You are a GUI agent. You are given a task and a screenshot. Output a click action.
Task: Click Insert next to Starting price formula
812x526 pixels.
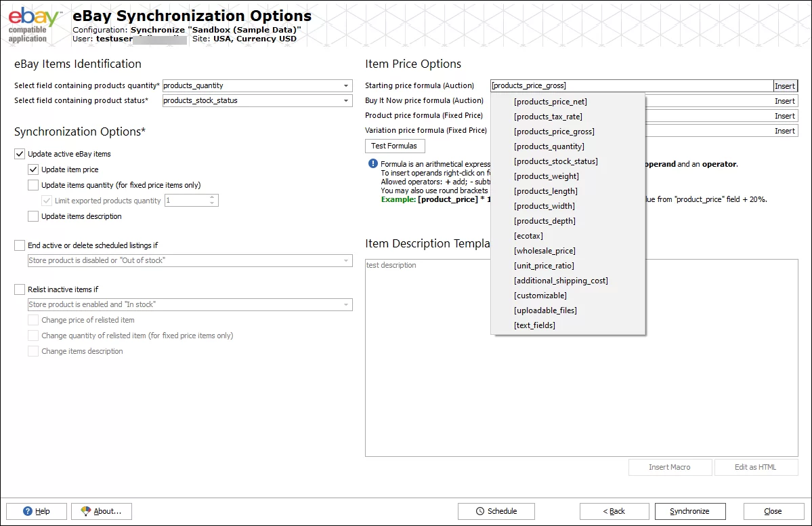click(x=785, y=86)
